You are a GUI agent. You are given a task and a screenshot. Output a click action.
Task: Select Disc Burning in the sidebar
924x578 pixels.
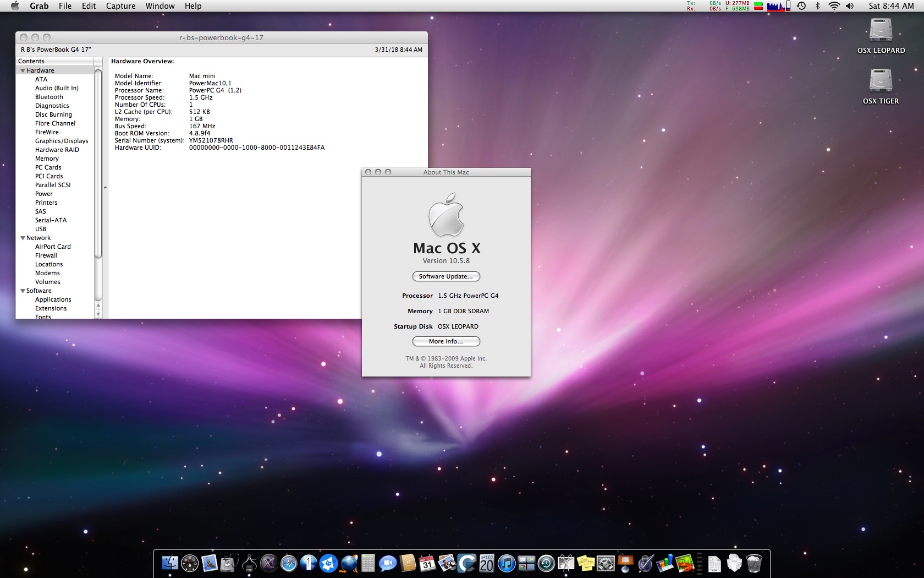53,114
